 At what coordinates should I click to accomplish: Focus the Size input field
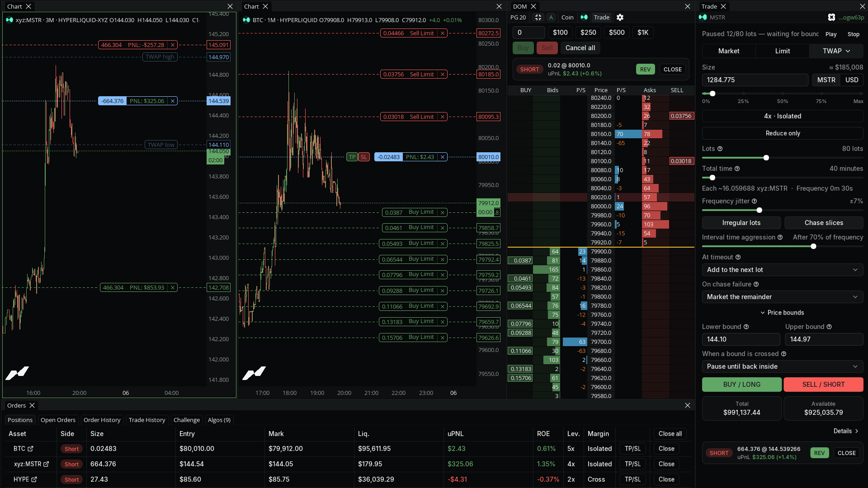(x=755, y=80)
